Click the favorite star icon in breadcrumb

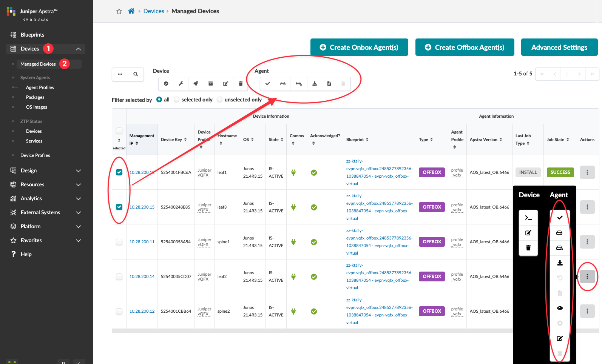coord(119,11)
